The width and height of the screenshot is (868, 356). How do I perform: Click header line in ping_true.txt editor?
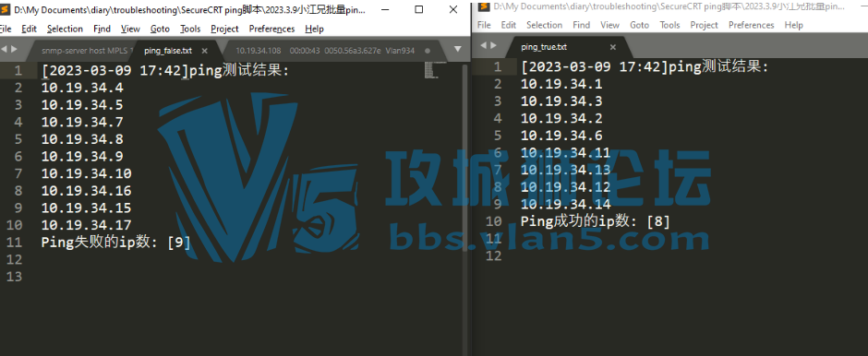point(645,67)
